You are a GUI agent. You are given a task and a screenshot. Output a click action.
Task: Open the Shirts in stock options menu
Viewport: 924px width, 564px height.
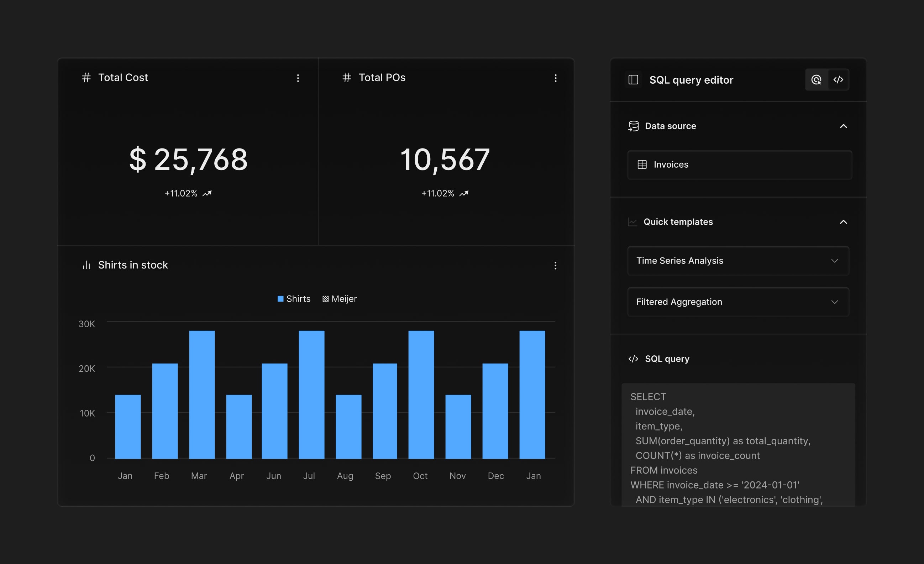coord(555,266)
